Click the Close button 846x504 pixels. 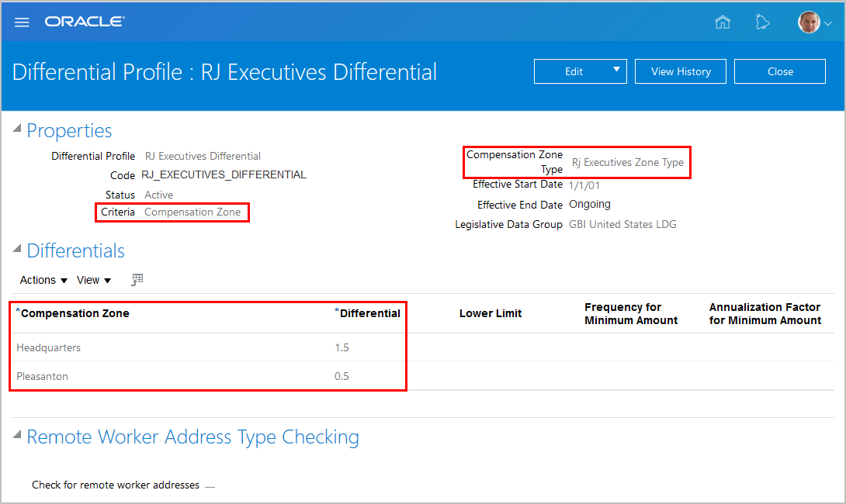click(x=779, y=71)
